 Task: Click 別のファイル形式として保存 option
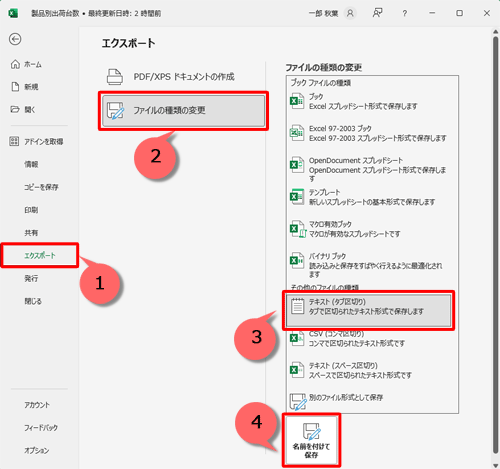coord(368,401)
